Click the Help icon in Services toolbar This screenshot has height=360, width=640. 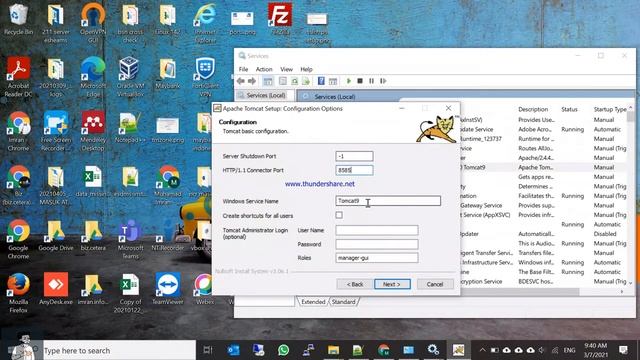tap(321, 81)
